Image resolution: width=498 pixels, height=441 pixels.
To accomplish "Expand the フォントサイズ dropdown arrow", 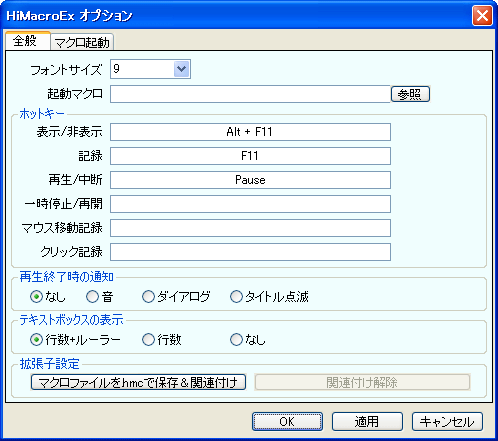I will (182, 69).
